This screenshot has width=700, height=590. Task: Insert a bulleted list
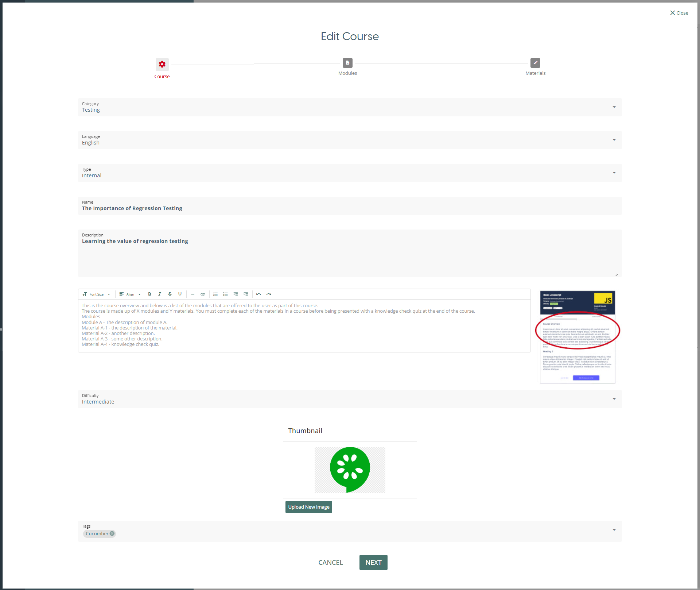[x=215, y=294]
